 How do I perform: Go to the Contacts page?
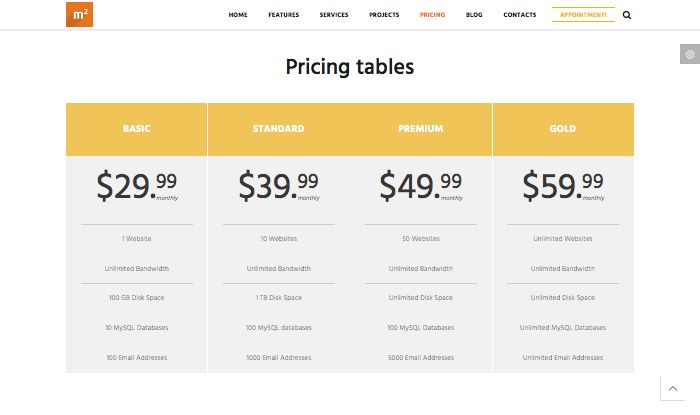click(x=520, y=15)
